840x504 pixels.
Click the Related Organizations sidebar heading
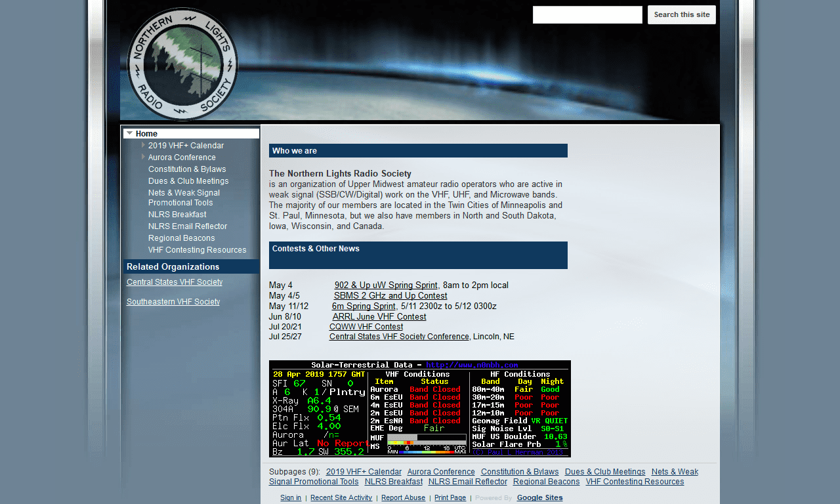tap(173, 267)
